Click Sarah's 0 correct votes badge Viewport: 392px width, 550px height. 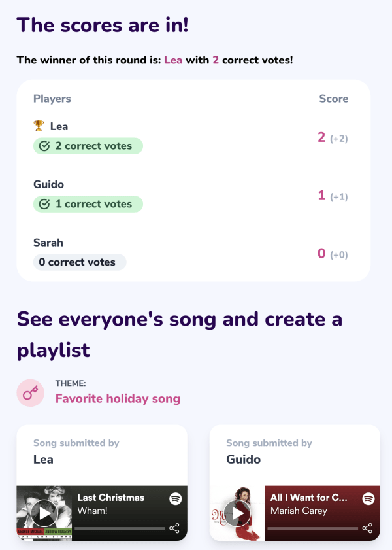pyautogui.click(x=80, y=262)
